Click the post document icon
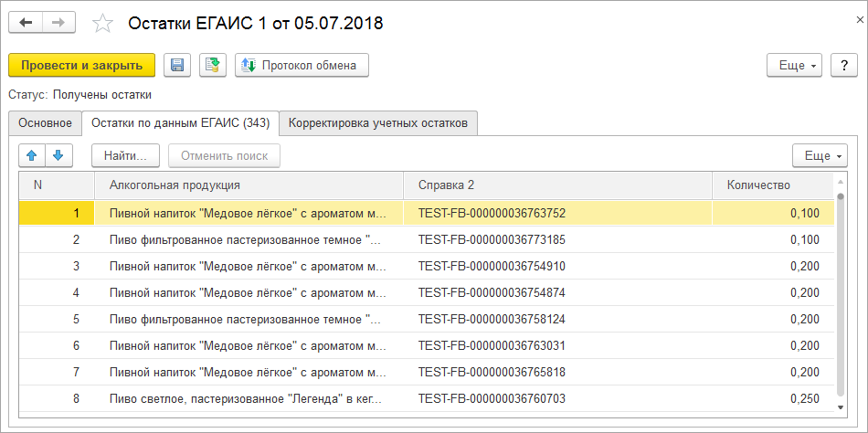The image size is (868, 433). coord(212,65)
